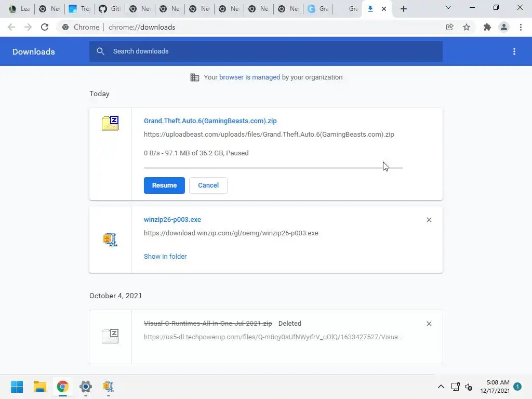Resume the Grand Theft Auto download

click(x=164, y=185)
